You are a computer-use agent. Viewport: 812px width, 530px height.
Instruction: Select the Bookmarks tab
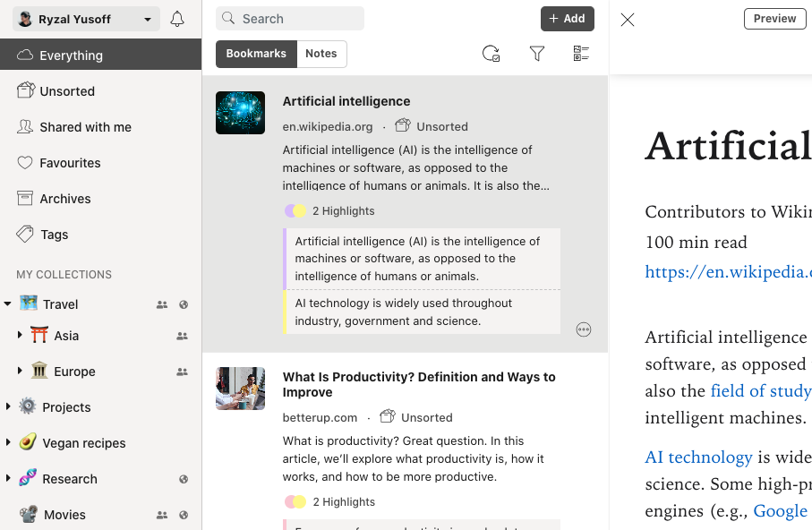point(256,54)
